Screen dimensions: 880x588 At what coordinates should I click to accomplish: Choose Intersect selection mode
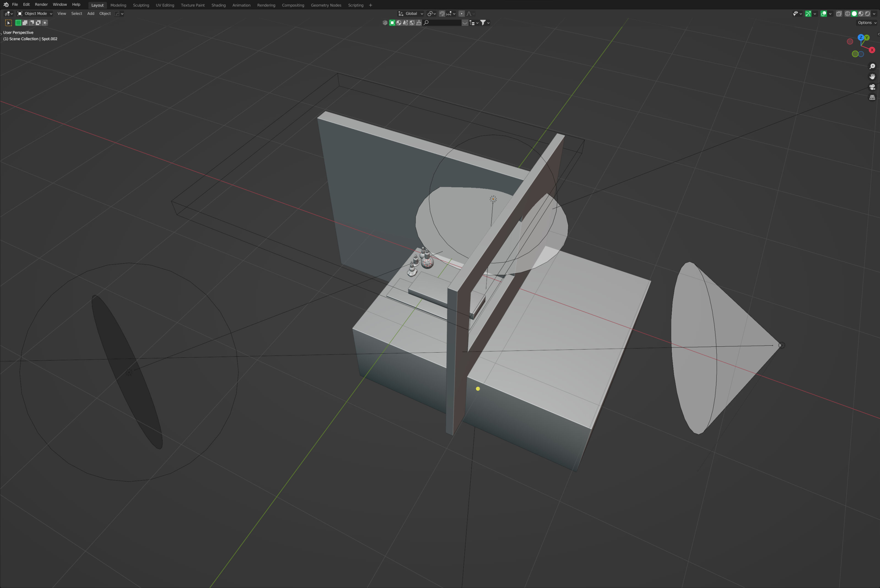(x=45, y=23)
